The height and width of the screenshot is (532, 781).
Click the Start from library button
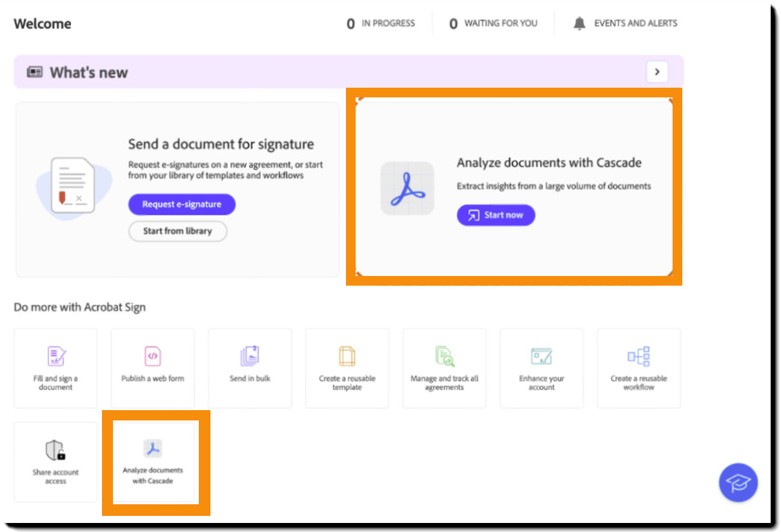[x=177, y=231]
